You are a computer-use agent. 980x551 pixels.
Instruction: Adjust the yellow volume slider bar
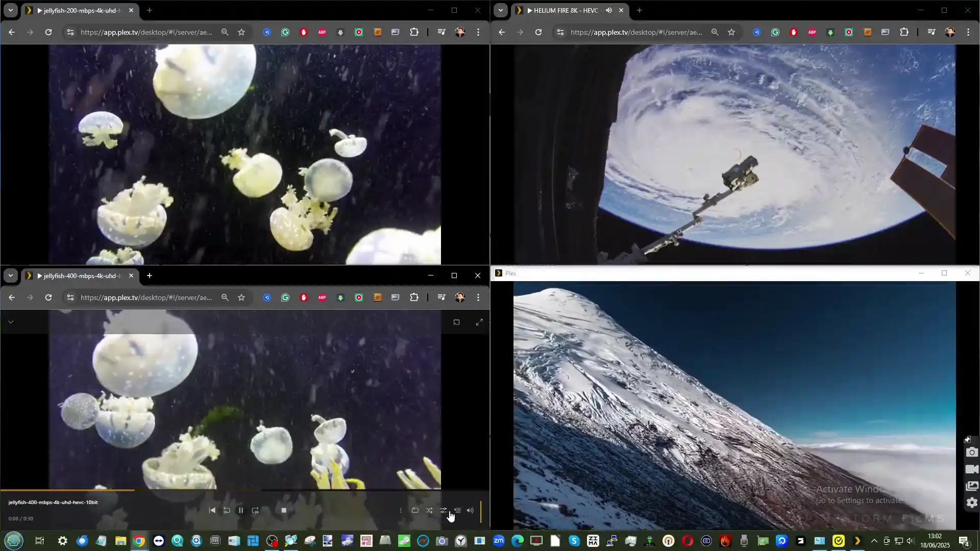[x=481, y=511]
